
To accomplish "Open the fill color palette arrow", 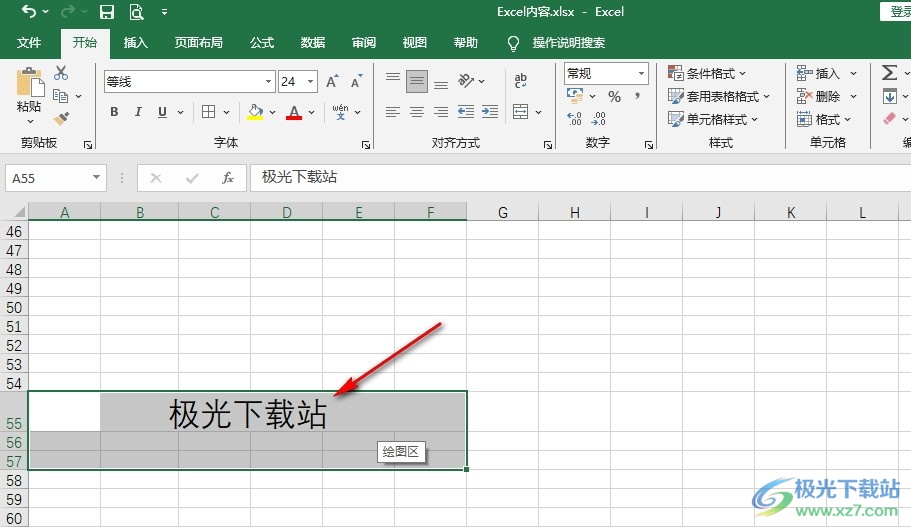I will click(x=272, y=112).
